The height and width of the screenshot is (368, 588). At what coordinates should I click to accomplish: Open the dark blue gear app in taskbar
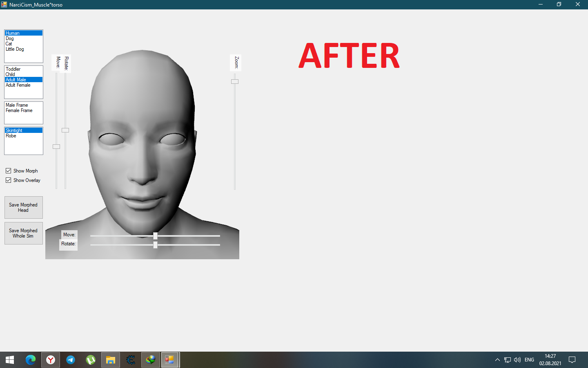(x=131, y=360)
